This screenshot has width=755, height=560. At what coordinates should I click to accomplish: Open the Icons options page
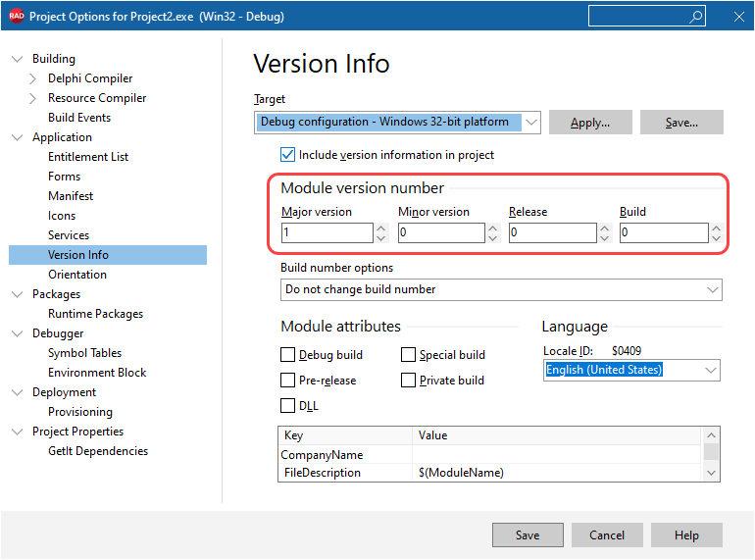tap(62, 216)
